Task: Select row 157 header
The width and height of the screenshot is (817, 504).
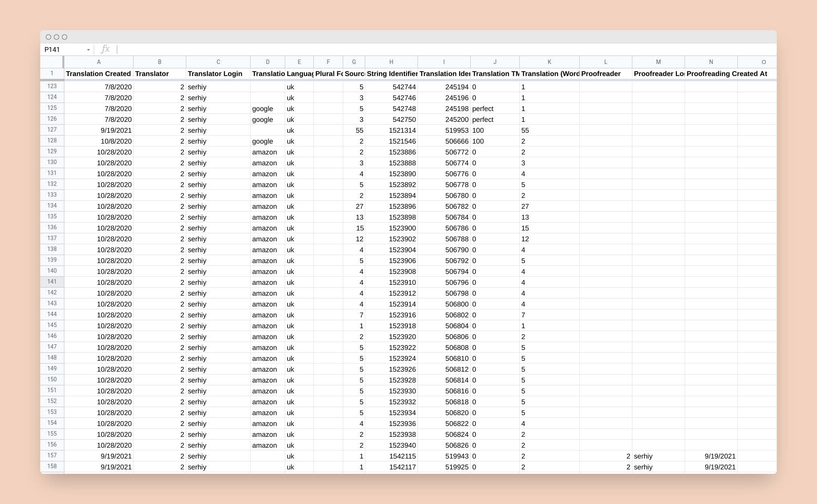Action: [52, 456]
